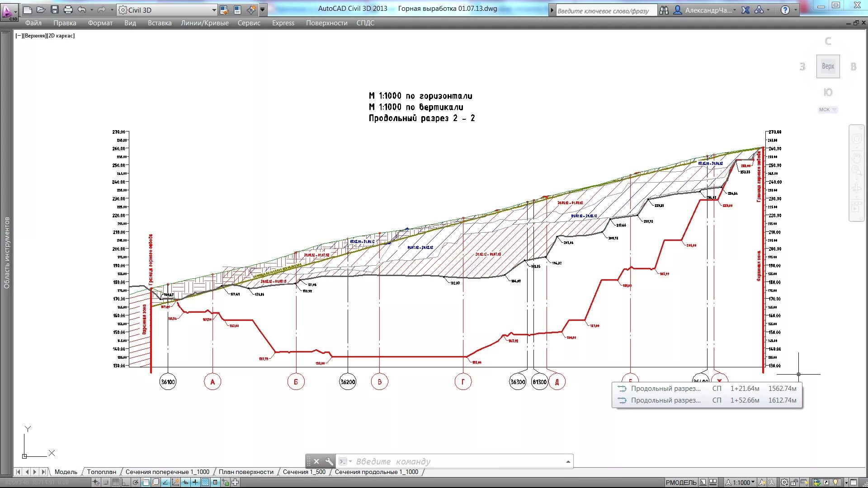
Task: Click the Open file folder icon
Action: [41, 10]
